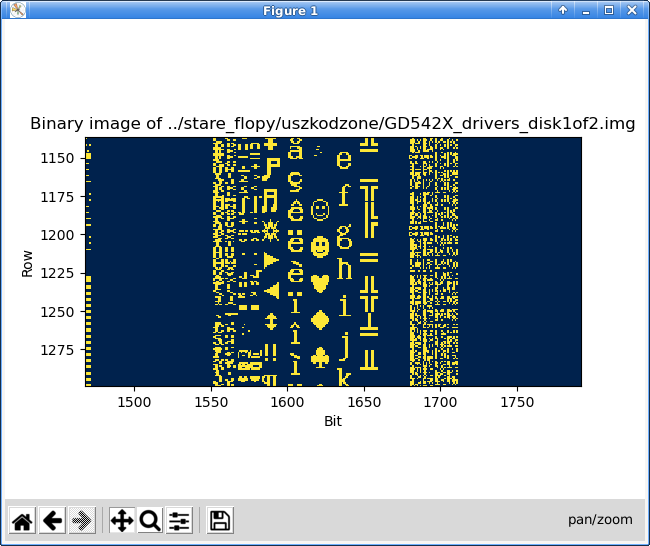Click the letter 'e' glyph in the plot

point(344,160)
